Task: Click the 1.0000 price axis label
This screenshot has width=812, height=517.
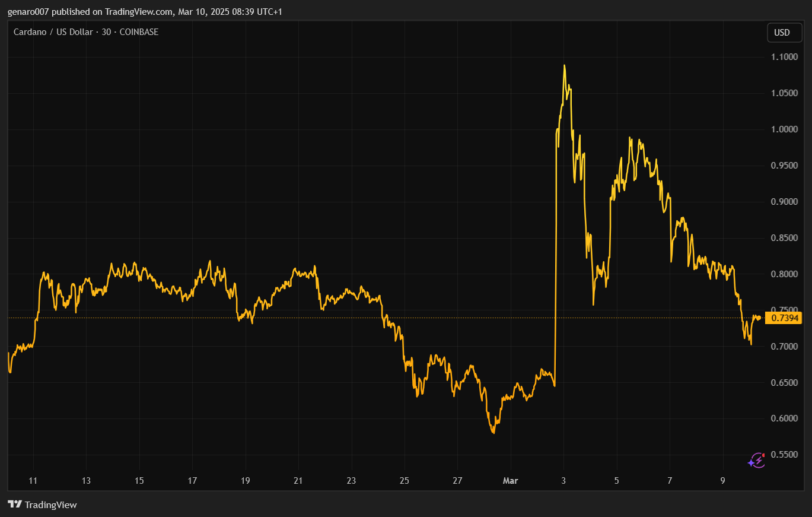Action: [784, 129]
